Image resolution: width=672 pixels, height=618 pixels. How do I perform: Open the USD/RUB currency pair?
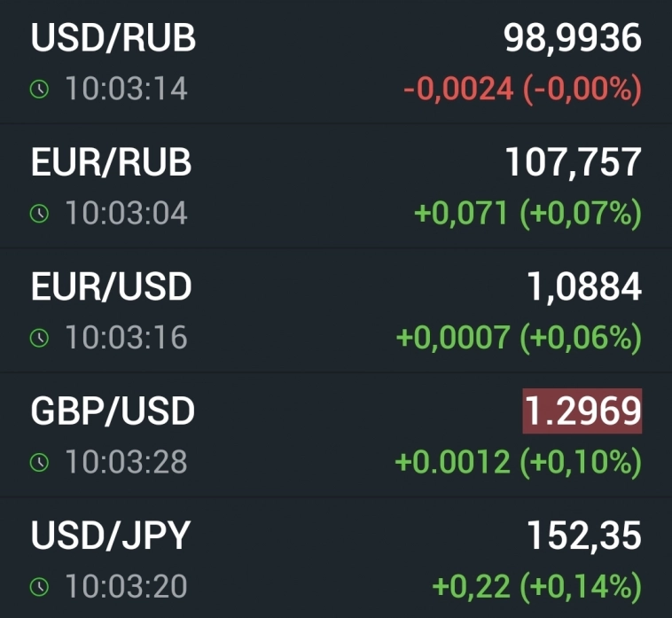coord(113,38)
